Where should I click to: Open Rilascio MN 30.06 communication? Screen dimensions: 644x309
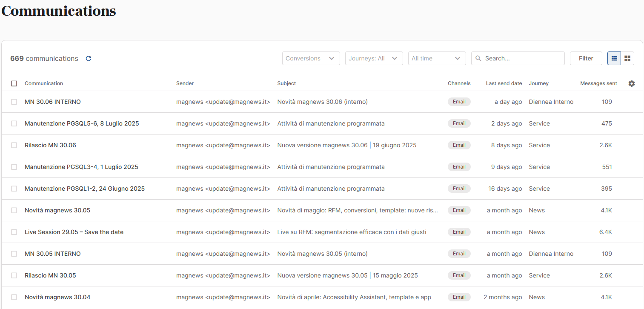pyautogui.click(x=50, y=145)
